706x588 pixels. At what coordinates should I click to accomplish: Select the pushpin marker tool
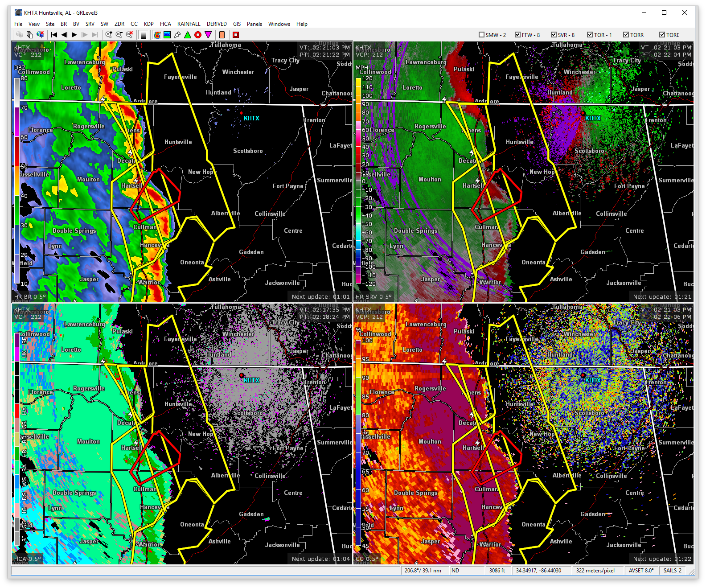coord(177,35)
